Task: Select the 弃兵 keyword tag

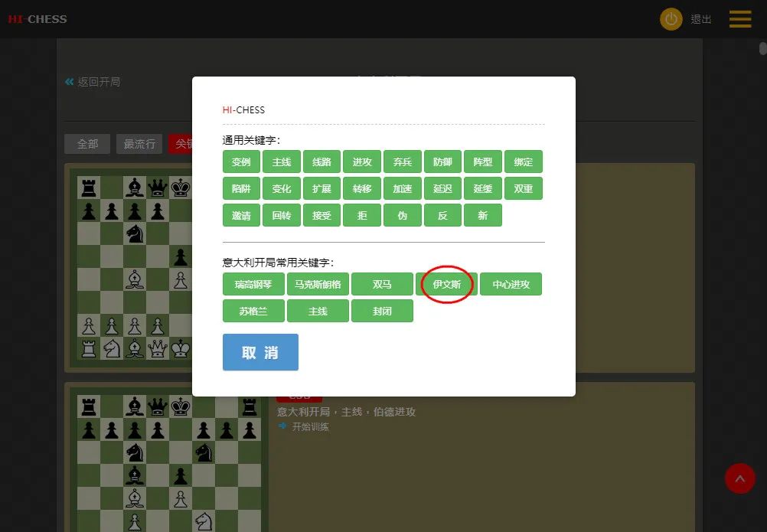Action: (x=403, y=162)
